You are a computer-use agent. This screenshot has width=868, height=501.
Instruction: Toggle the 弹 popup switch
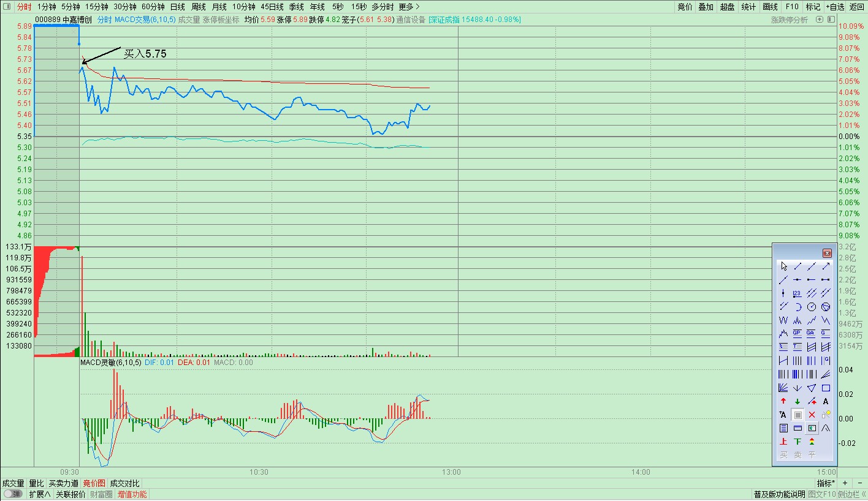13,494
